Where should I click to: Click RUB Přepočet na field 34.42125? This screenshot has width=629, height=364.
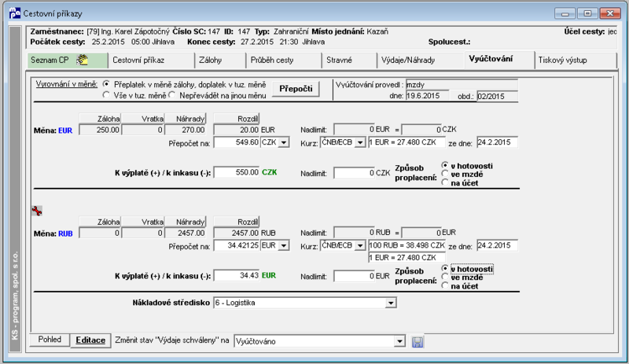[x=237, y=245]
